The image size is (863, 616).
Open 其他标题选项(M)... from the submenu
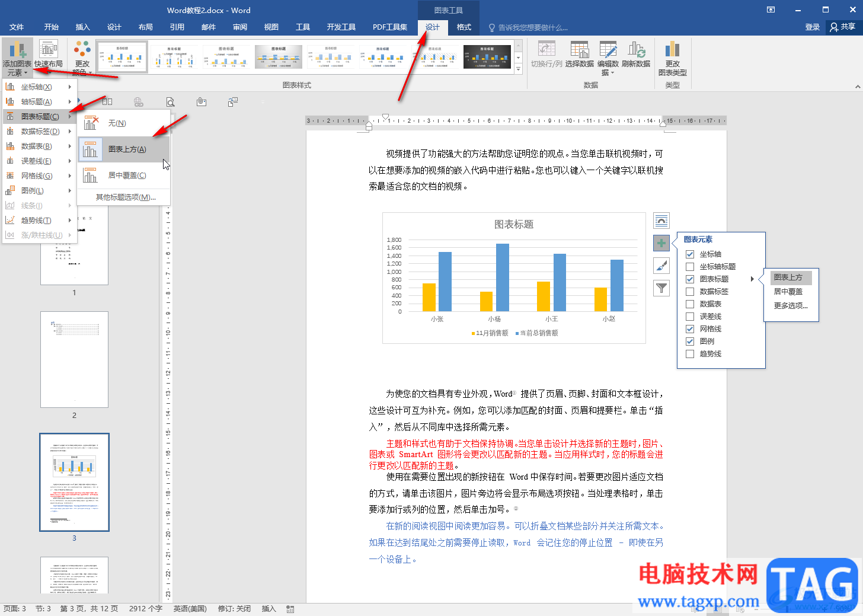point(125,197)
